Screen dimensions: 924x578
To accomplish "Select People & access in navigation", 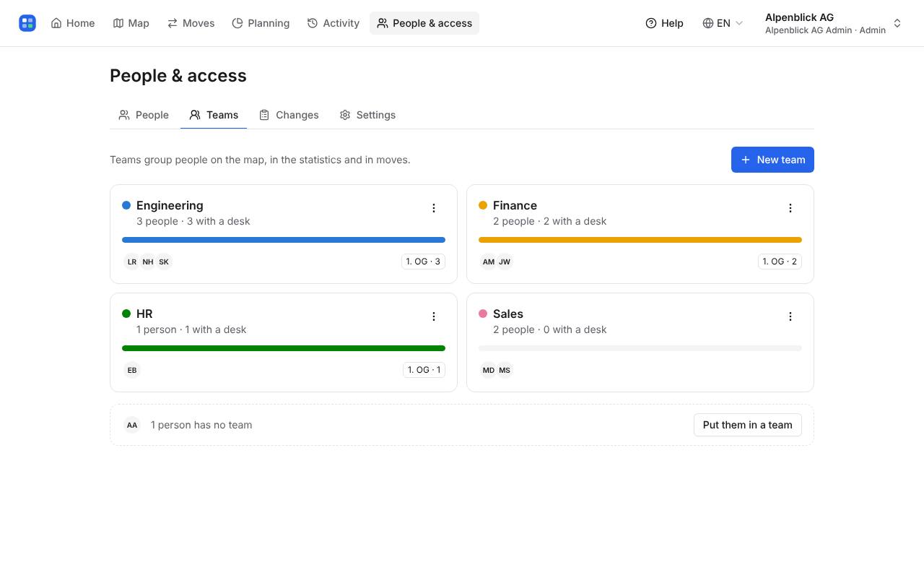I will click(x=424, y=23).
